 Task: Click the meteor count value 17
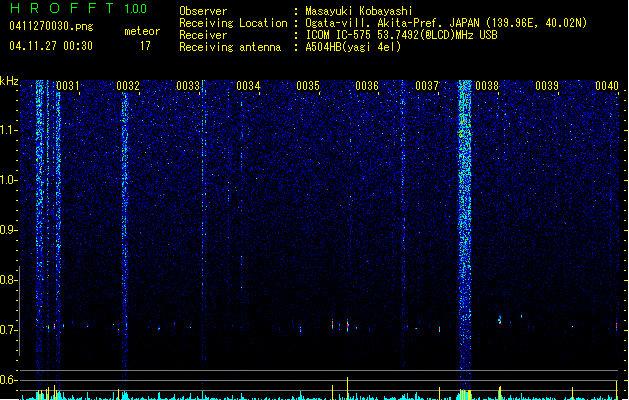tap(145, 46)
